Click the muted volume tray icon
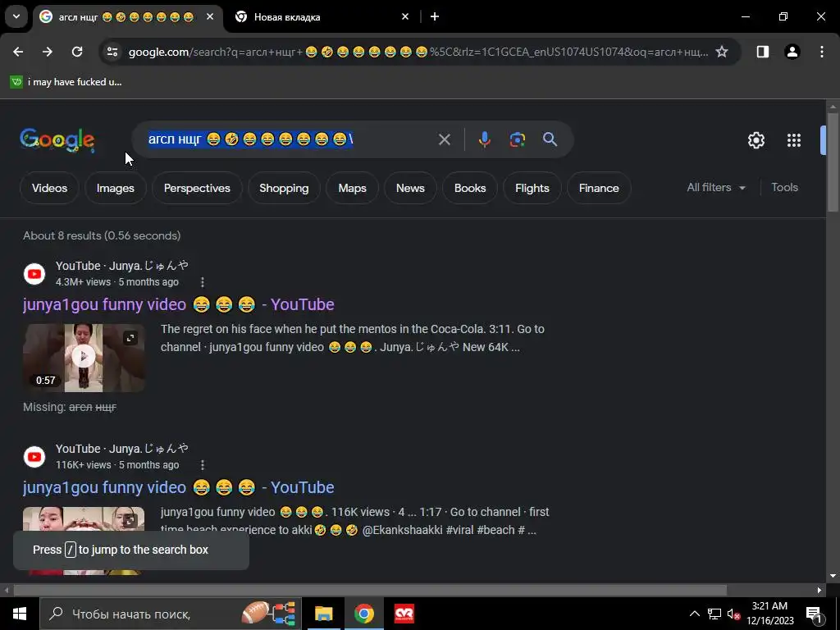The width and height of the screenshot is (840, 630). (x=733, y=614)
